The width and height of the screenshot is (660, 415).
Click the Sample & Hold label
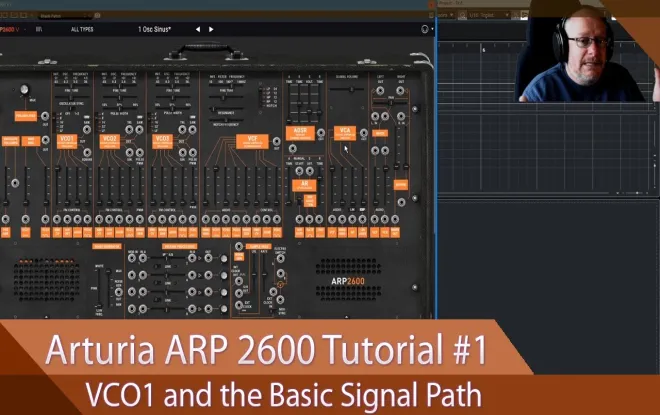259,246
